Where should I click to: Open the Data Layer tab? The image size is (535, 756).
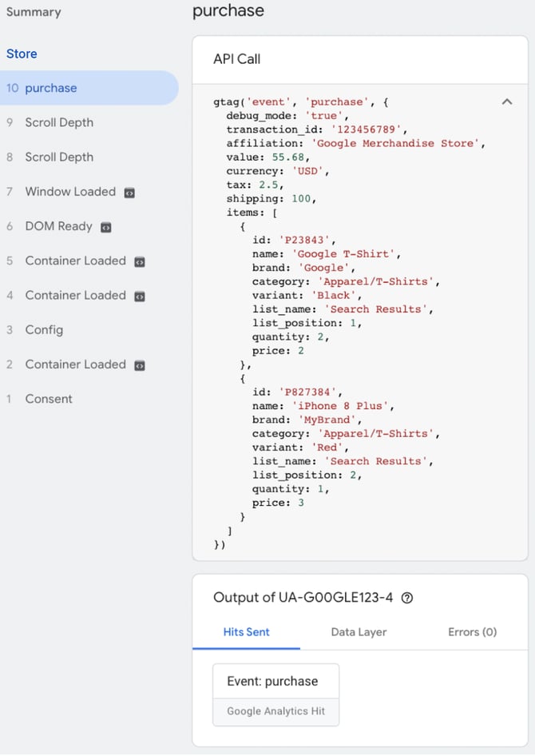coord(359,631)
